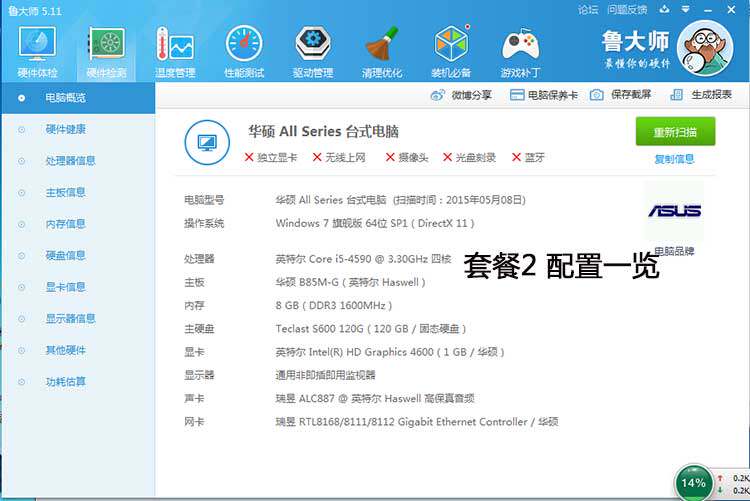Image resolution: width=750 pixels, height=501 pixels.
Task: Click motherboard value 华硕 B85M-G text
Action: pyautogui.click(x=350, y=282)
